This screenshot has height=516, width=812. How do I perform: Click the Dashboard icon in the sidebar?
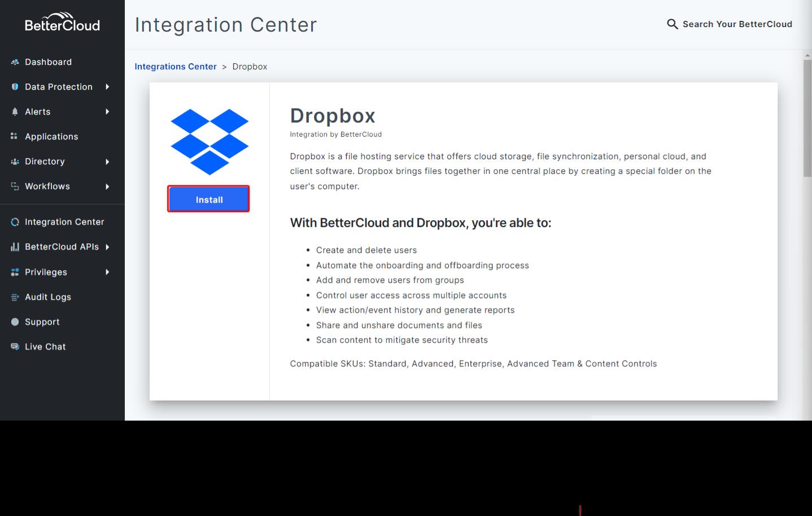(x=14, y=62)
